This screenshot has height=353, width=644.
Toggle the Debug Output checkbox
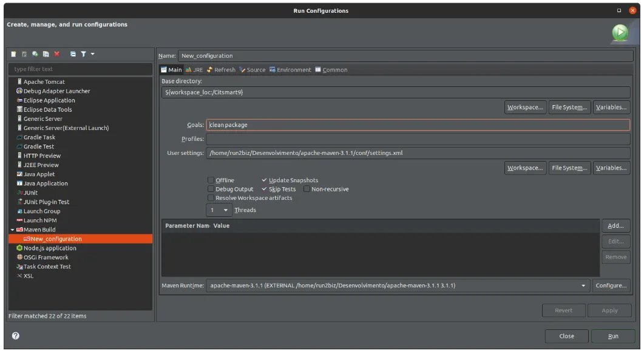211,189
